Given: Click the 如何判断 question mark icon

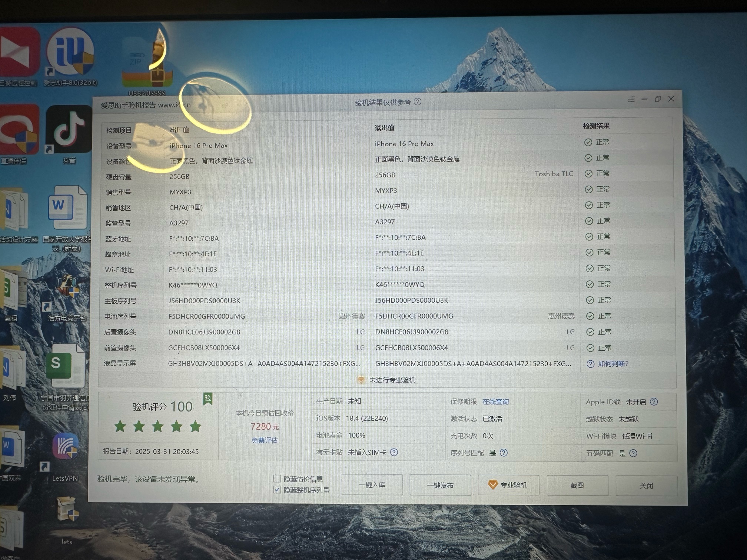Looking at the screenshot, I should click(x=591, y=364).
